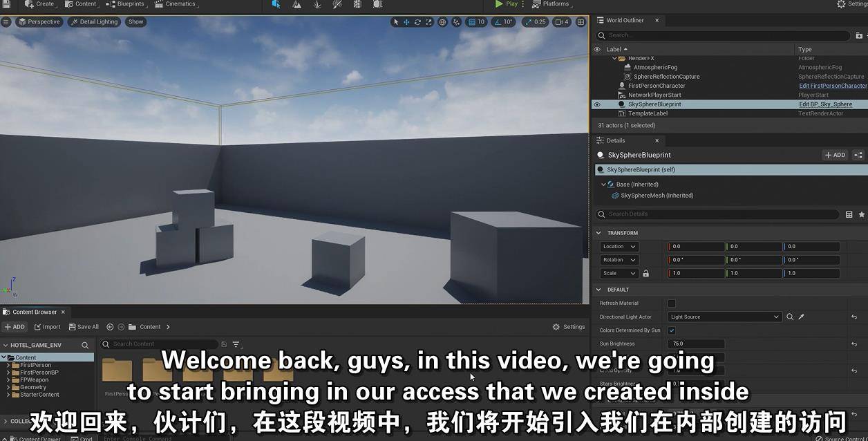Select AtmosphericFog actor in outliner
The height and width of the screenshot is (441, 868).
click(655, 68)
